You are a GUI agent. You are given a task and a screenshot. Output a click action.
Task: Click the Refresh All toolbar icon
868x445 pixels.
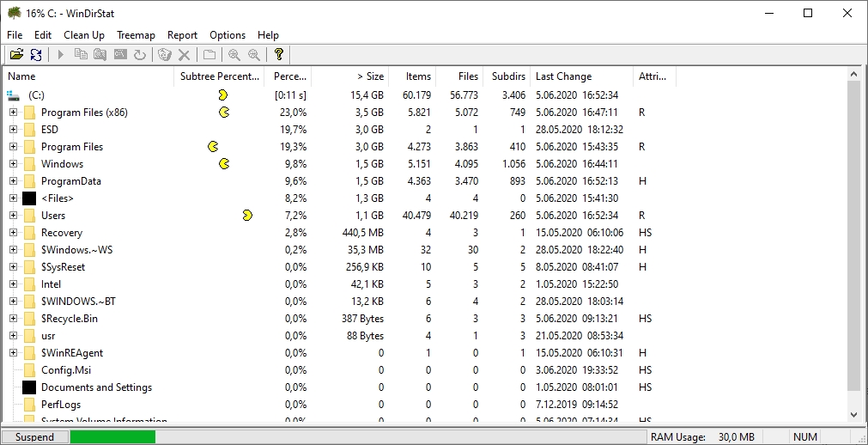[36, 54]
